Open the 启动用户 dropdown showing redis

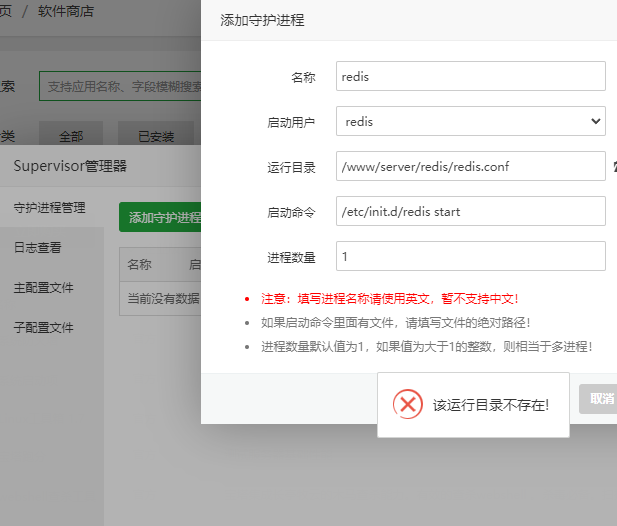pos(470,121)
